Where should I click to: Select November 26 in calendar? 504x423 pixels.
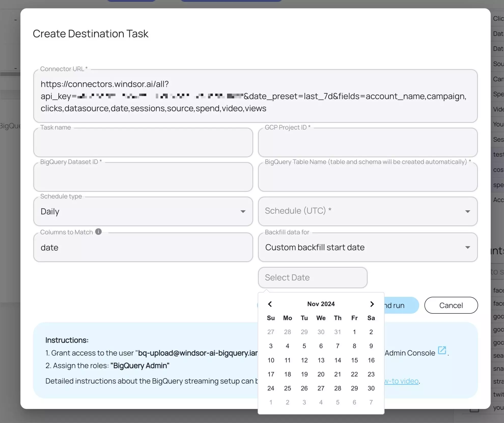[x=304, y=388]
